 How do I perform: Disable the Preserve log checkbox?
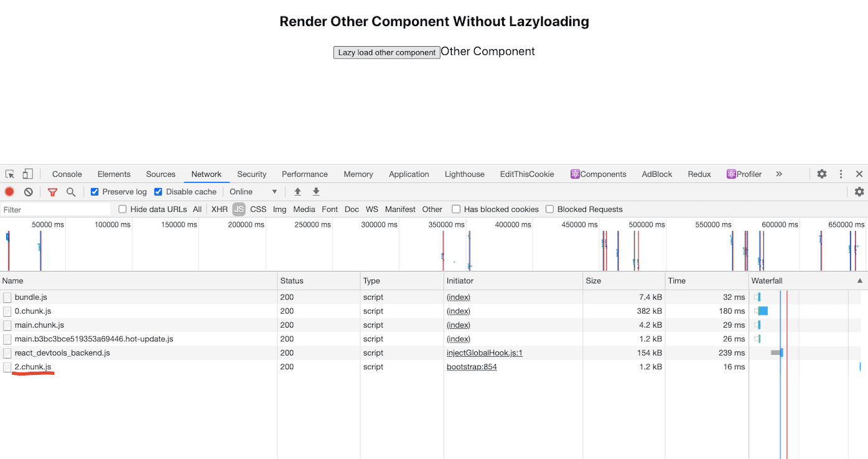click(x=95, y=192)
